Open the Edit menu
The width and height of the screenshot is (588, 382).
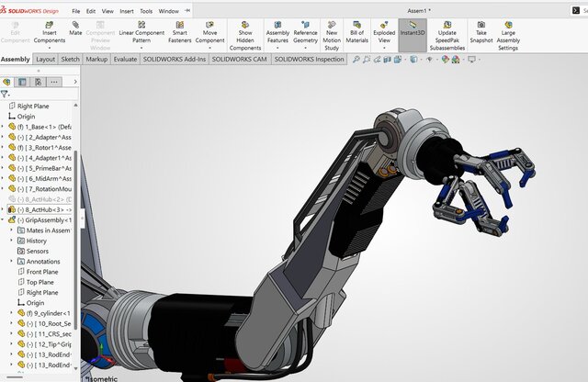91,11
